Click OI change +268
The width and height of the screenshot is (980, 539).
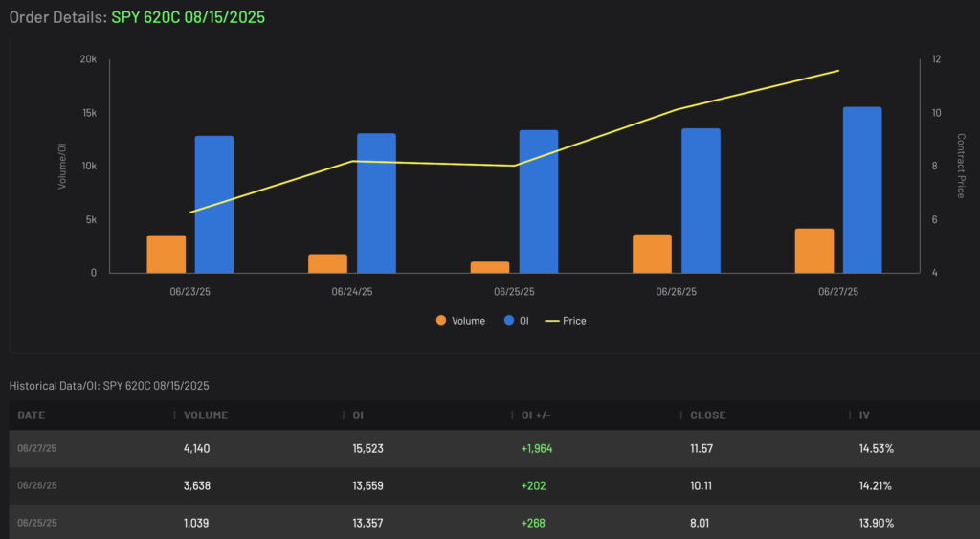click(533, 523)
